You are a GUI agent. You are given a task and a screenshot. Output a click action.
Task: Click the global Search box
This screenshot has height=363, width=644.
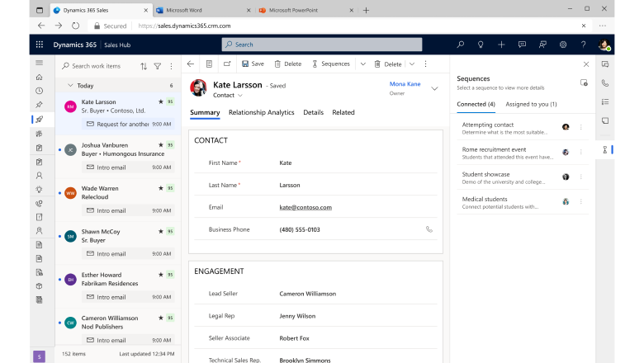pyautogui.click(x=322, y=45)
